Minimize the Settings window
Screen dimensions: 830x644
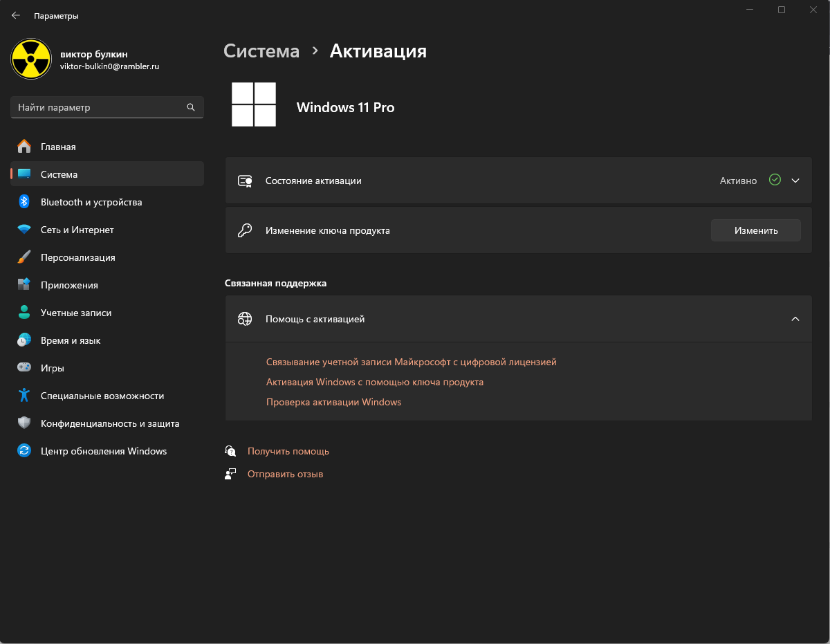[x=750, y=10]
